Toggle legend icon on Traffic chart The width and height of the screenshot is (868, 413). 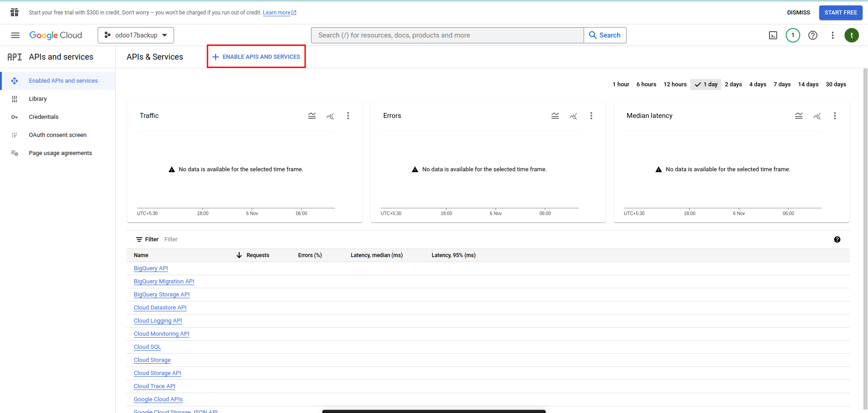point(312,116)
